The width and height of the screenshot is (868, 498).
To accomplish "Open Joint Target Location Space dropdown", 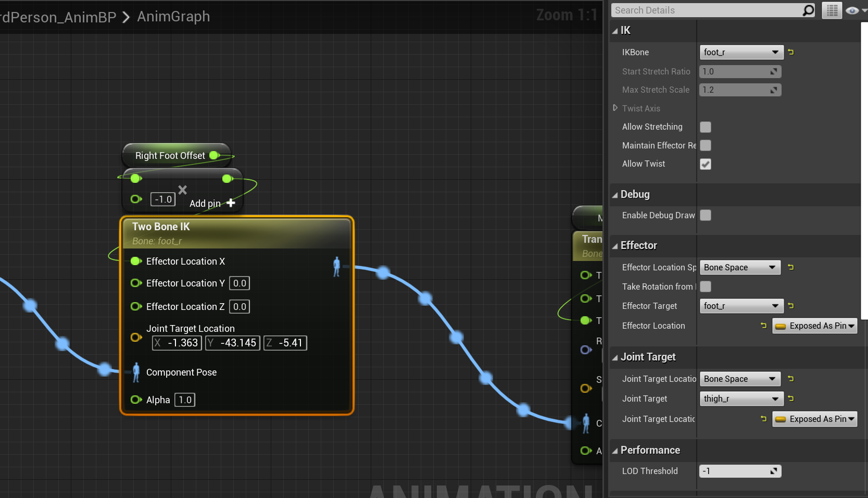I will 740,379.
